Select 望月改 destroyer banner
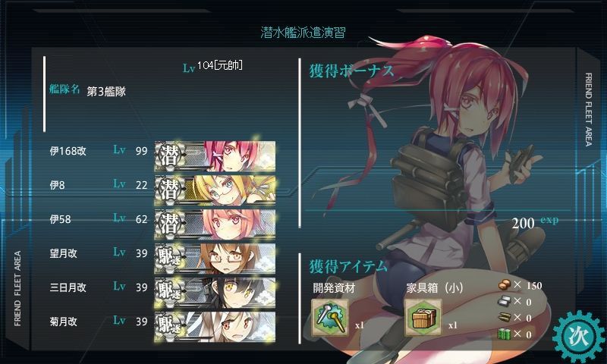Image resolution: width=607 pixels, height=364 pixels. coord(215,258)
